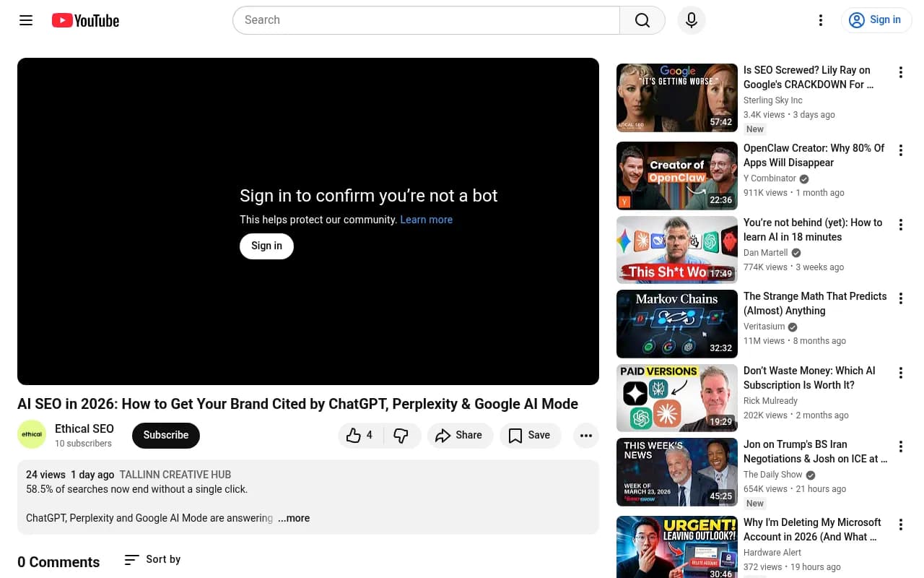Start a search with the magnifier icon

(x=642, y=20)
